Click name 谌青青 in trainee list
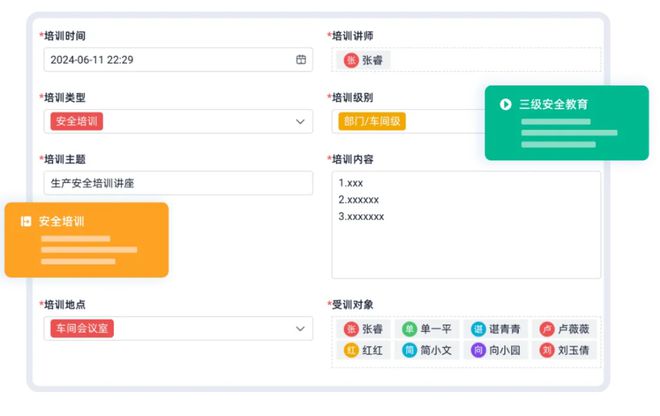Viewport: 660px width, 416px height. 504,329
